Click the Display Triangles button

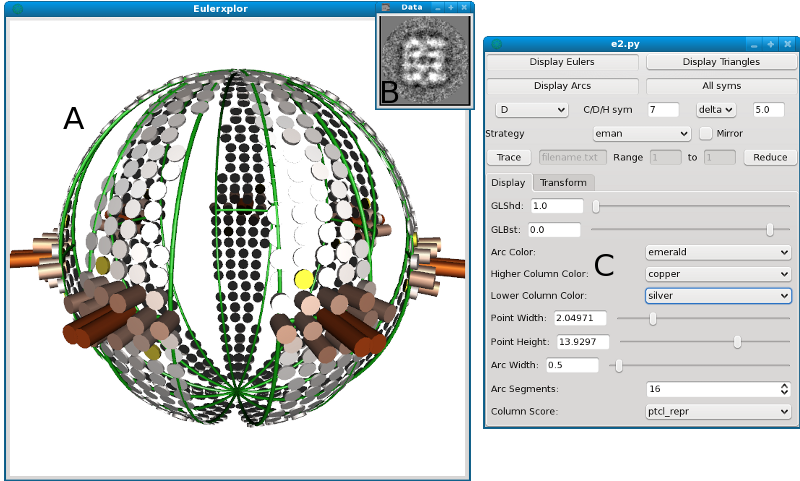click(x=721, y=62)
